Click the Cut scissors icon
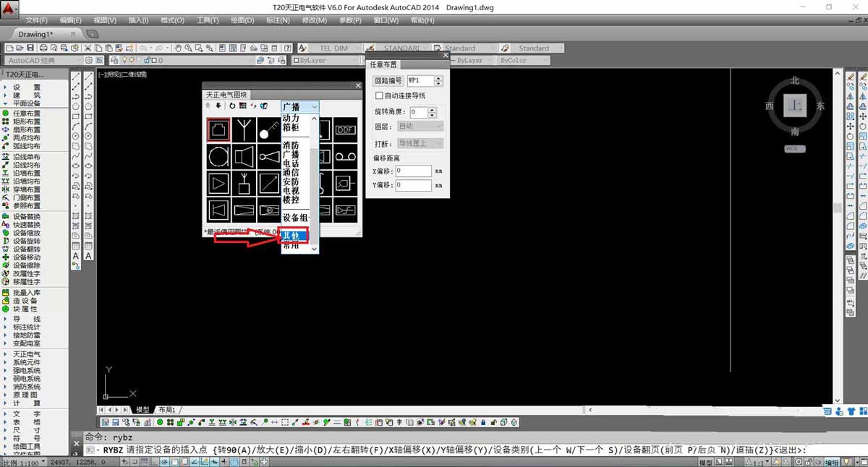This screenshot has height=467, width=868. (x=88, y=48)
